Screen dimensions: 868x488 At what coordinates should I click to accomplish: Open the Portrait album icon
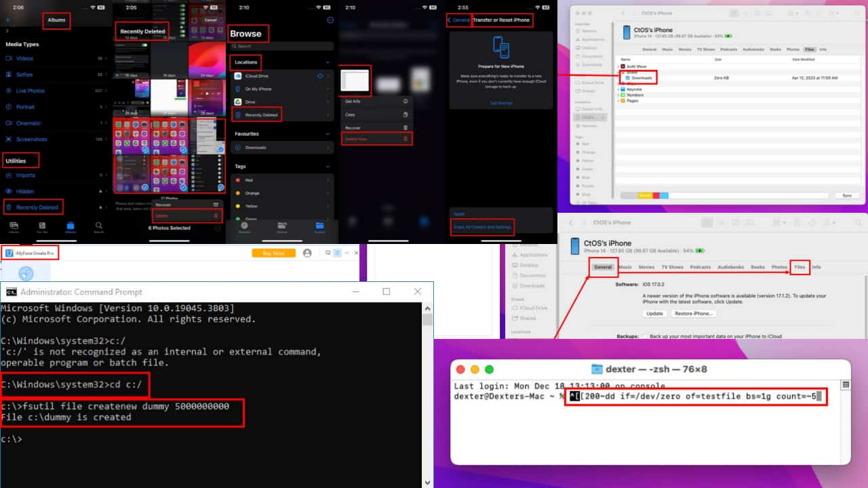[9, 107]
